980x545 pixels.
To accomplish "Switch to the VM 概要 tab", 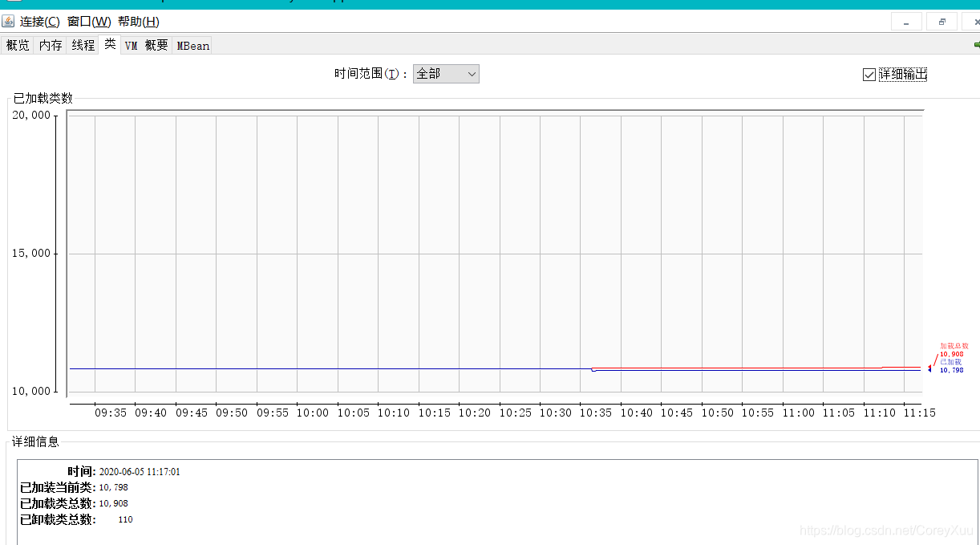I will point(147,46).
